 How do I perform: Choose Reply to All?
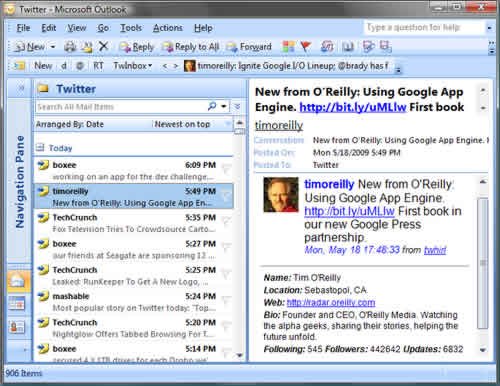(191, 47)
